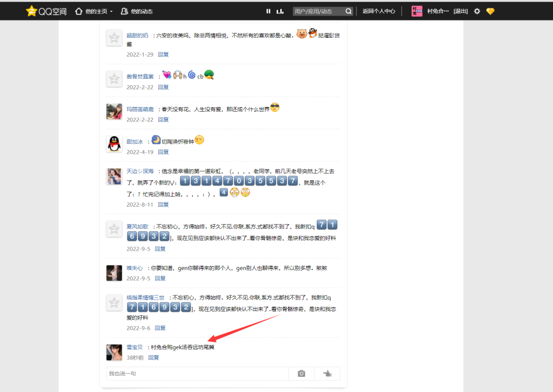Click the yellow diamond VIP icon
Screen dimensions: 553x392
(490, 11)
